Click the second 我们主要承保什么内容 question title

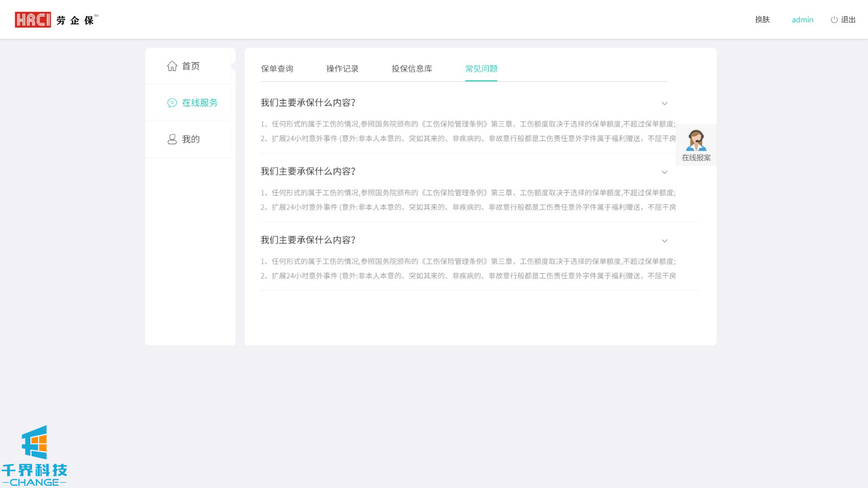[308, 171]
